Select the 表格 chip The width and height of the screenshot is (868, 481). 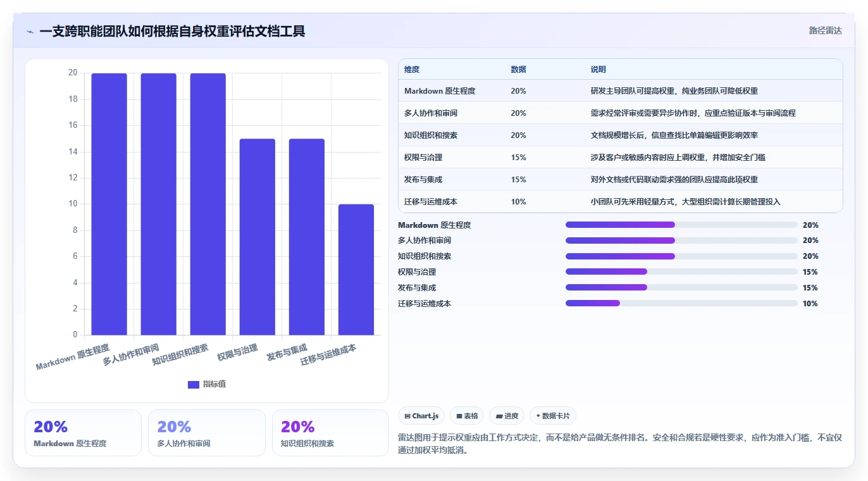click(467, 416)
